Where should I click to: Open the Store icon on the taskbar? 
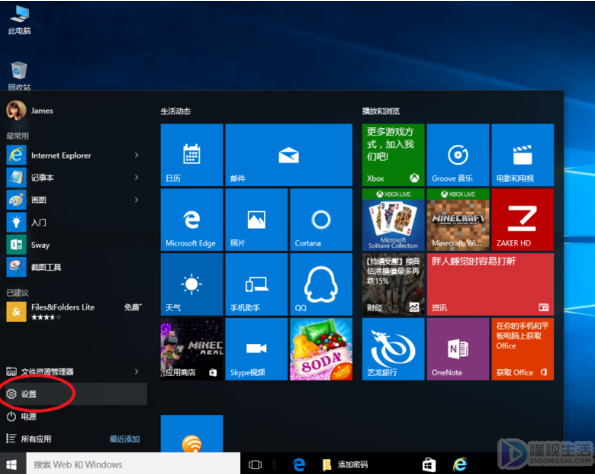(429, 465)
